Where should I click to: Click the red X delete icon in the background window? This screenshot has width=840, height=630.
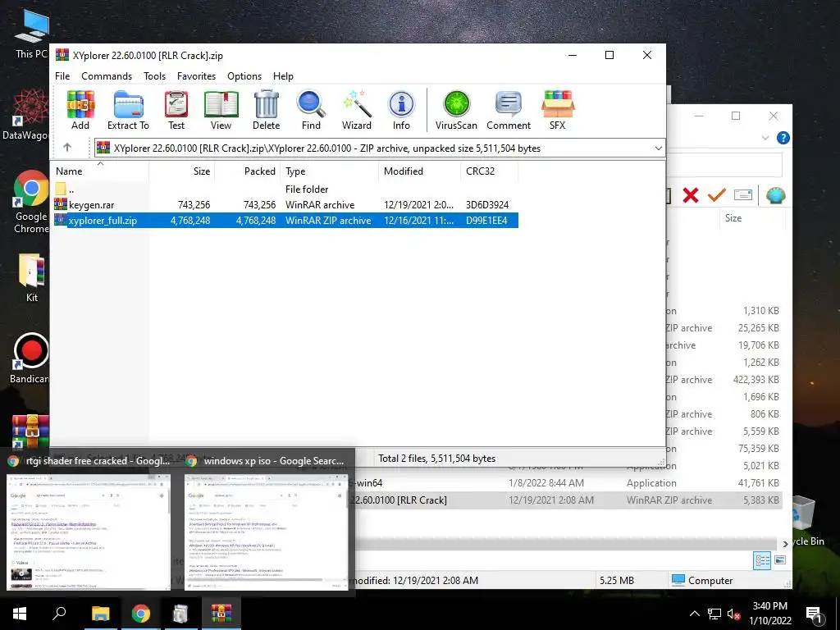[x=691, y=195]
